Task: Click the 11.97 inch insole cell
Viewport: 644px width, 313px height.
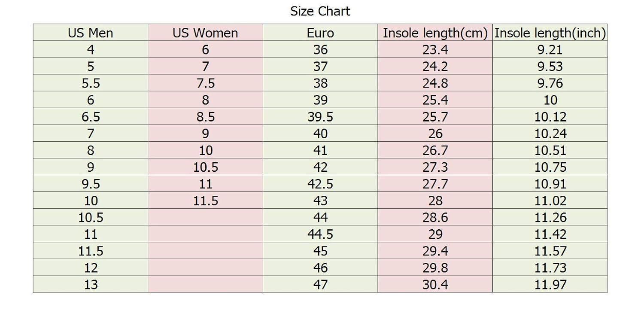Action: coord(550,284)
